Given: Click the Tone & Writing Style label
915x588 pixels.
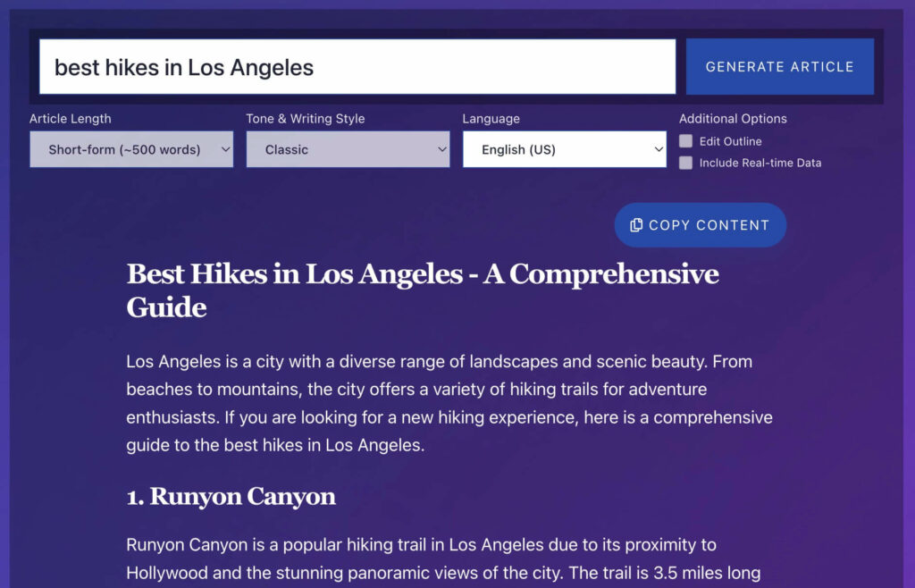Looking at the screenshot, I should coord(306,118).
